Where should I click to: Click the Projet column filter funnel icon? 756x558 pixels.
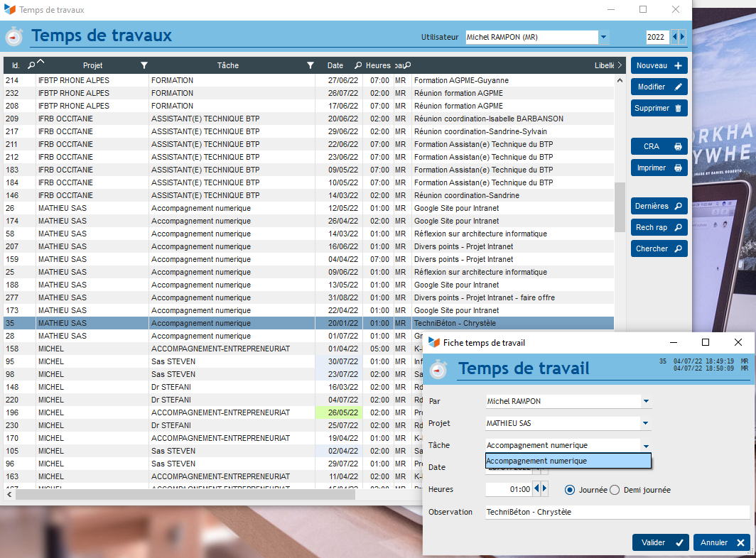(x=144, y=65)
